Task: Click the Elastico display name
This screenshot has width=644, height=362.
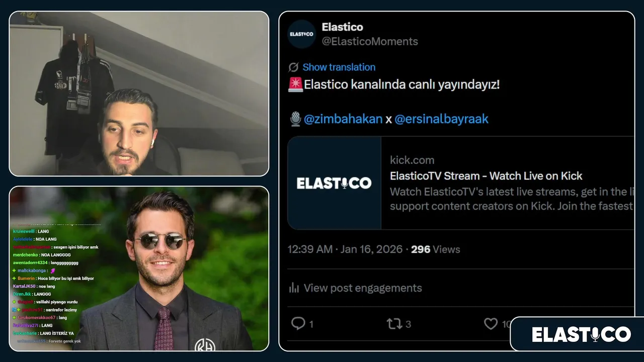Action: point(342,27)
